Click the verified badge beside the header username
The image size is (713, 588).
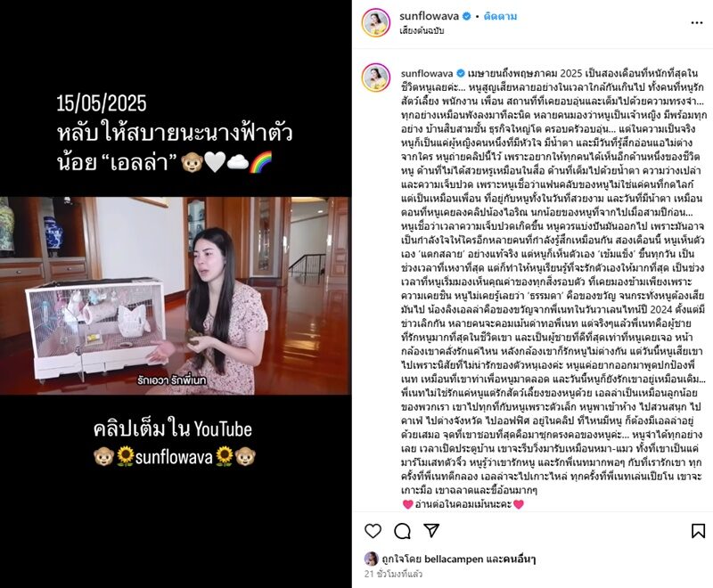coord(466,16)
